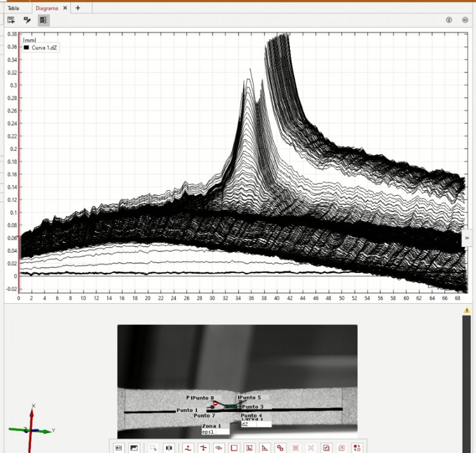Image resolution: width=476 pixels, height=453 pixels.
Task: Close the Diagrama tab
Action: (x=65, y=8)
